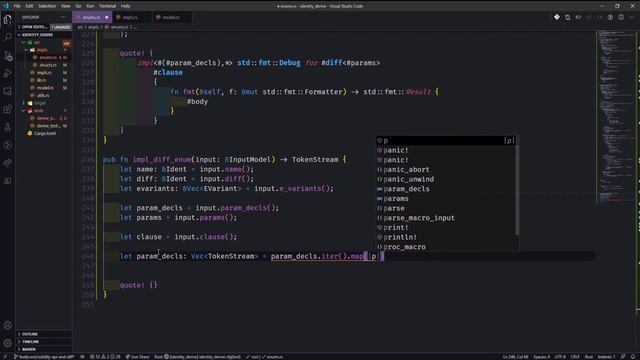640x360 pixels.
Task: Expand the Outline section
Action: [x=44, y=334]
